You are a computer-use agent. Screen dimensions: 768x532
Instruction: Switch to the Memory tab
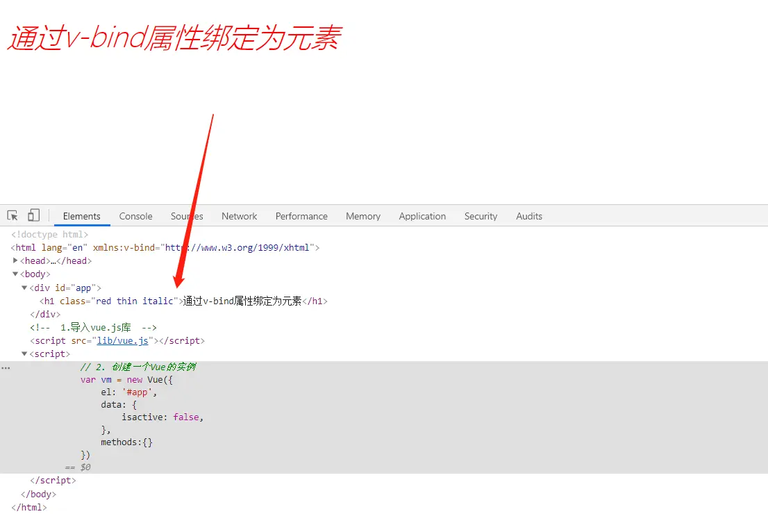click(363, 216)
